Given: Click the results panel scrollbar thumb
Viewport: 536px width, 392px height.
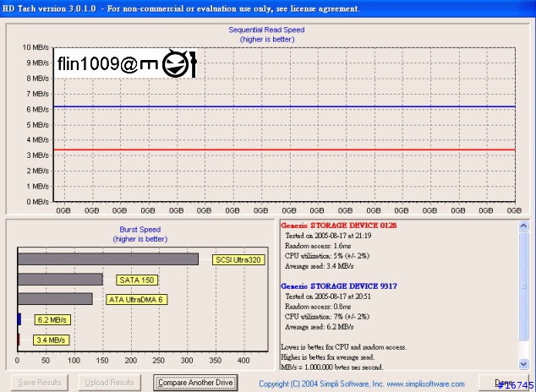Looking at the screenshot, I should tap(523, 286).
